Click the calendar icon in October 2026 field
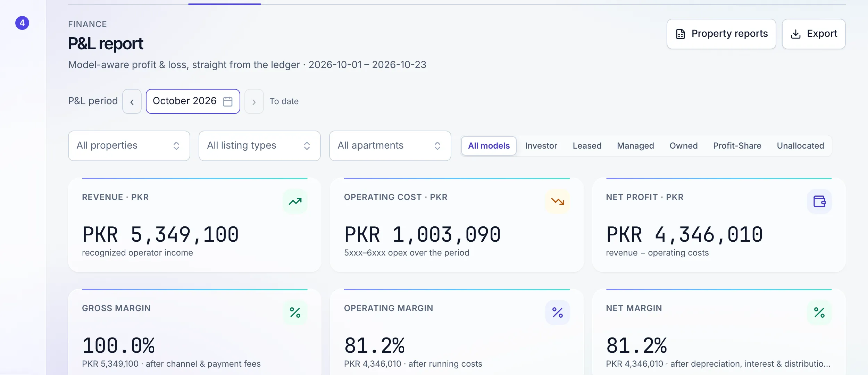 pos(228,101)
